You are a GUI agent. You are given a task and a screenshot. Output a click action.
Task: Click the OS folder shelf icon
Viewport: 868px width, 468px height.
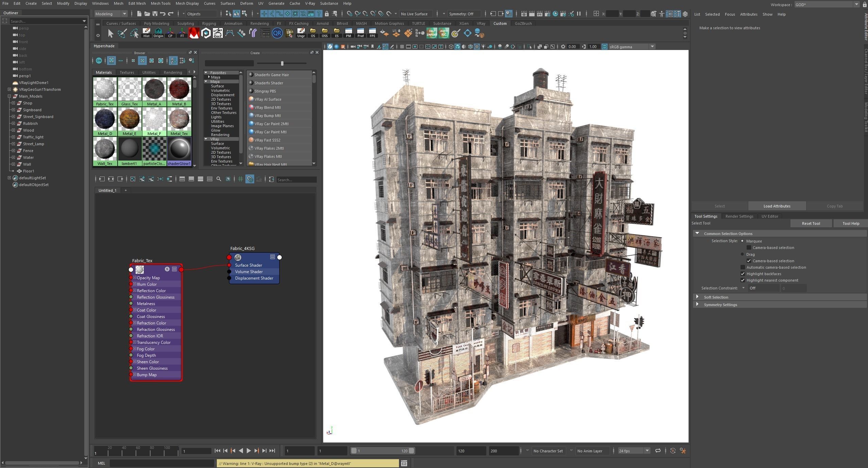click(x=313, y=33)
